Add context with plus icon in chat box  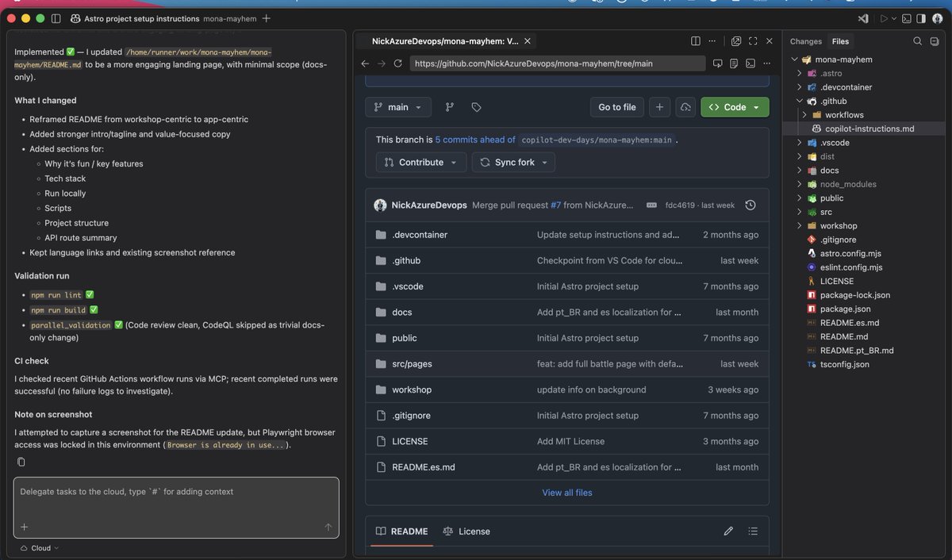(x=24, y=527)
